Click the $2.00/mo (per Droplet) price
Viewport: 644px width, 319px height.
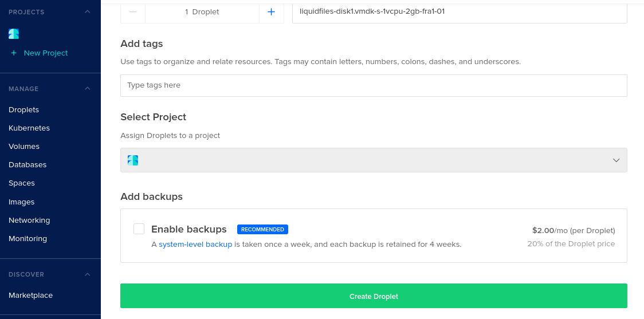pyautogui.click(x=574, y=230)
